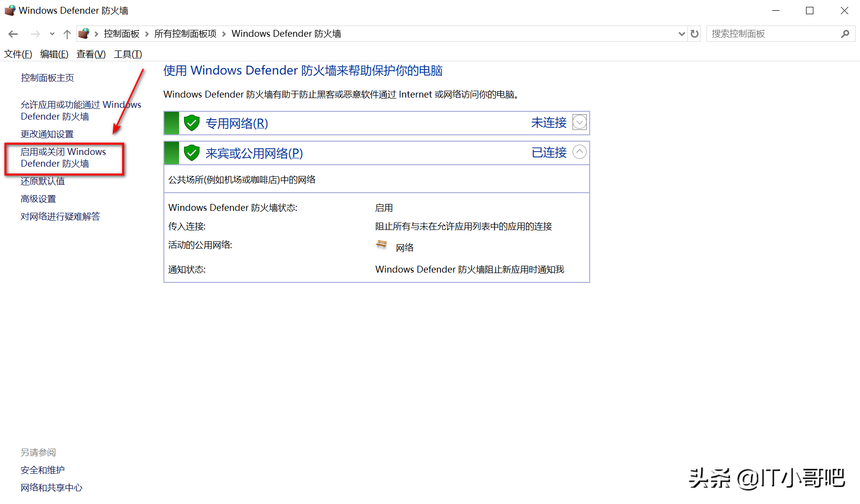Click the refresh icon next to address bar
The height and width of the screenshot is (504, 860).
tap(695, 33)
